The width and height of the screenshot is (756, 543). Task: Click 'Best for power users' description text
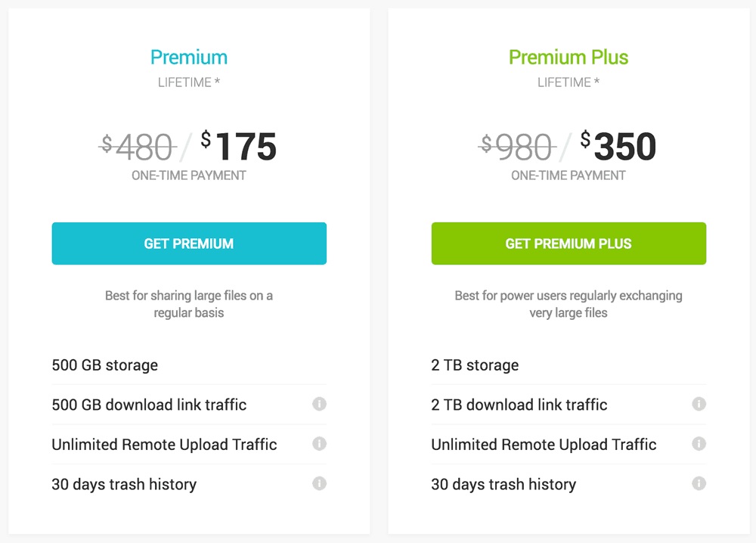click(569, 304)
